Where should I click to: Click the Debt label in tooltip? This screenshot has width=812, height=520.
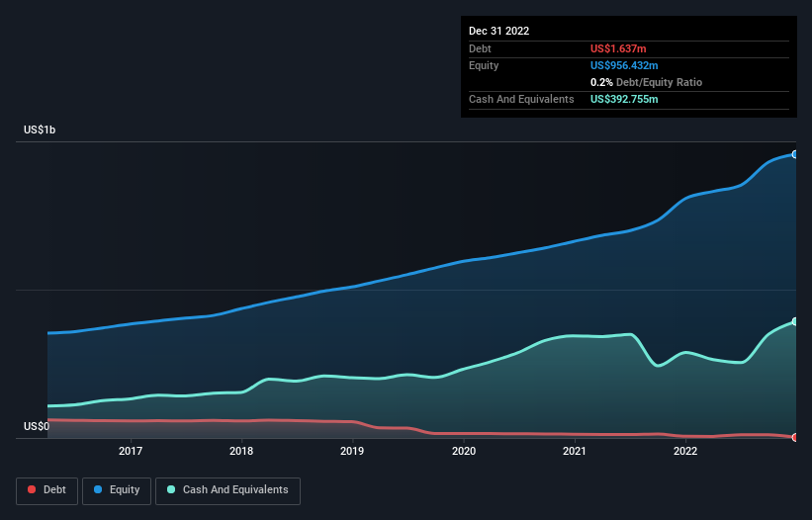coord(480,48)
